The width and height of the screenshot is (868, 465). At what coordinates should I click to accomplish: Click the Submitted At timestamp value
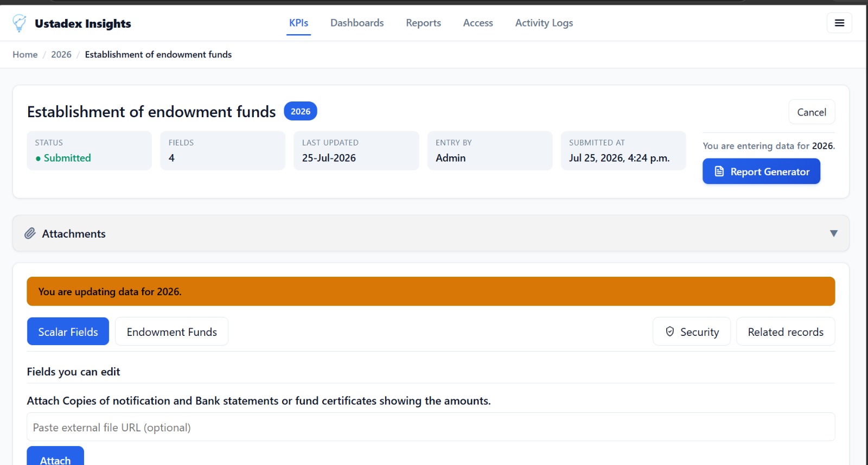coord(619,158)
